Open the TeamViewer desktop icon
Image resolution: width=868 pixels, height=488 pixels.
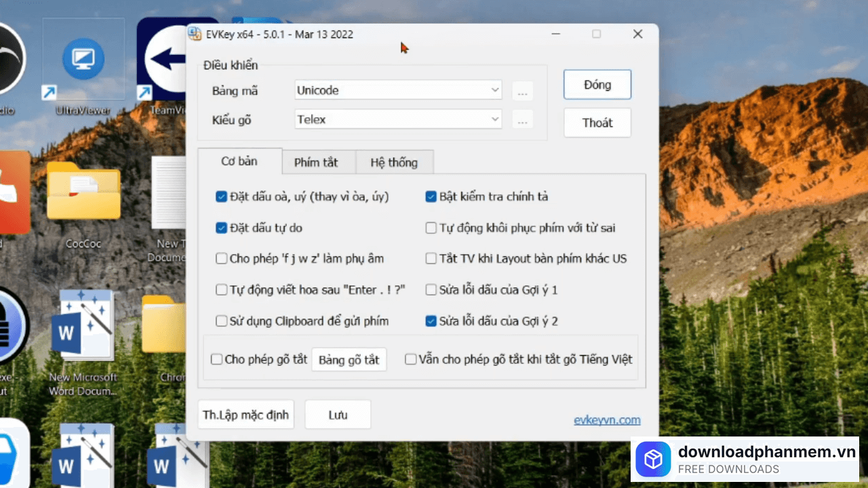pos(161,60)
